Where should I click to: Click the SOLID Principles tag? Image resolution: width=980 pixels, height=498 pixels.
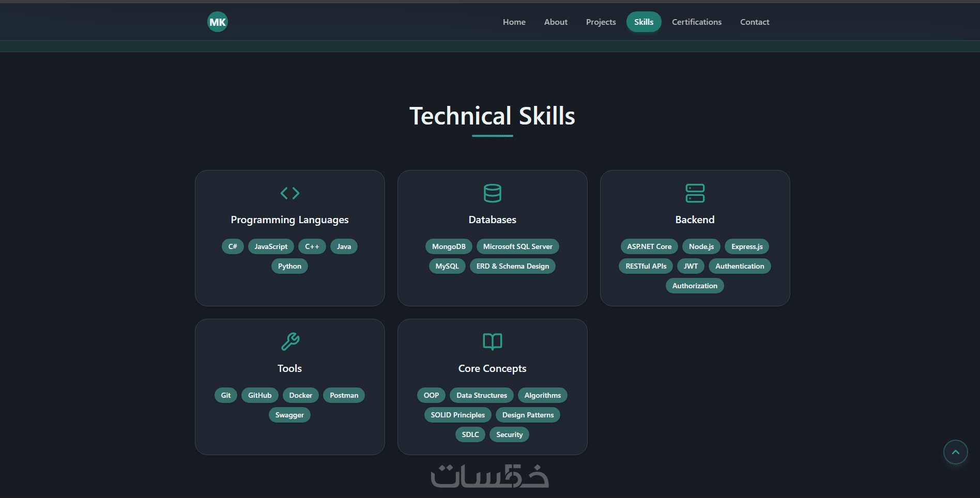[458, 415]
